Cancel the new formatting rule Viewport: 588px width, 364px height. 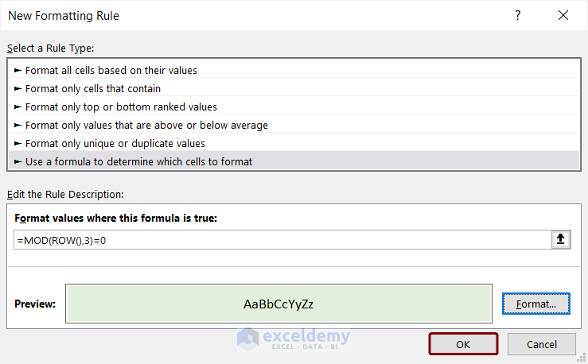pos(542,344)
